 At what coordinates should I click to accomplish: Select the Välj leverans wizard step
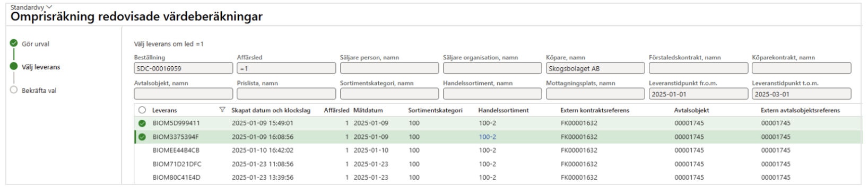coord(41,67)
